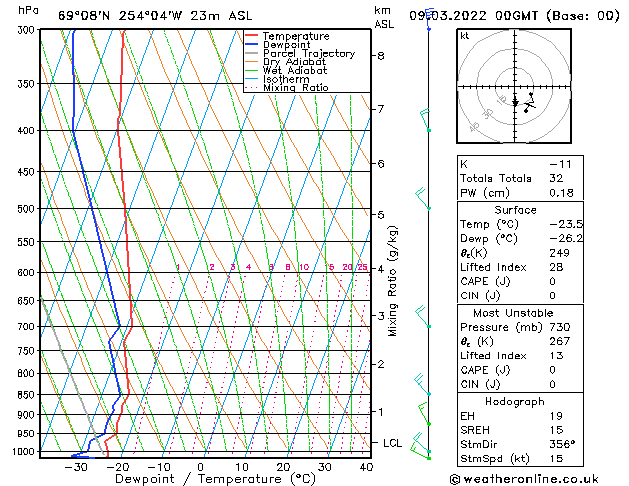Click the PW (cm) value 0.18
This screenshot has width=629, height=486.
561,192
